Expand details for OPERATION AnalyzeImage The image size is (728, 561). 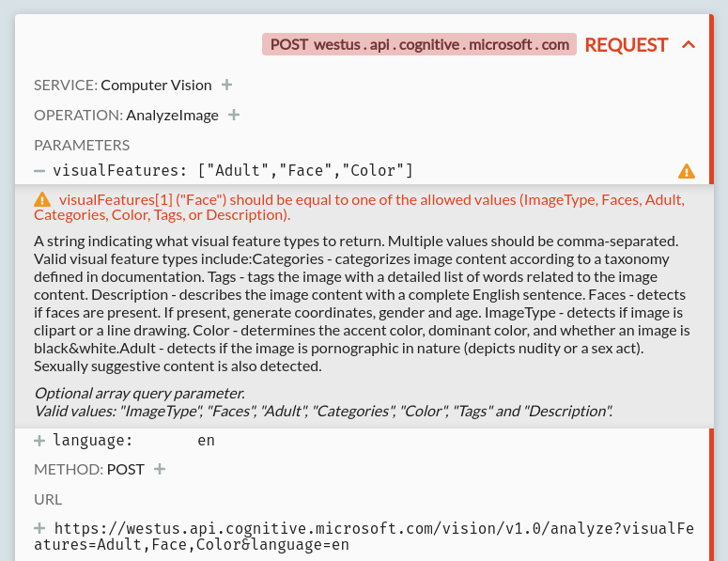pos(234,115)
